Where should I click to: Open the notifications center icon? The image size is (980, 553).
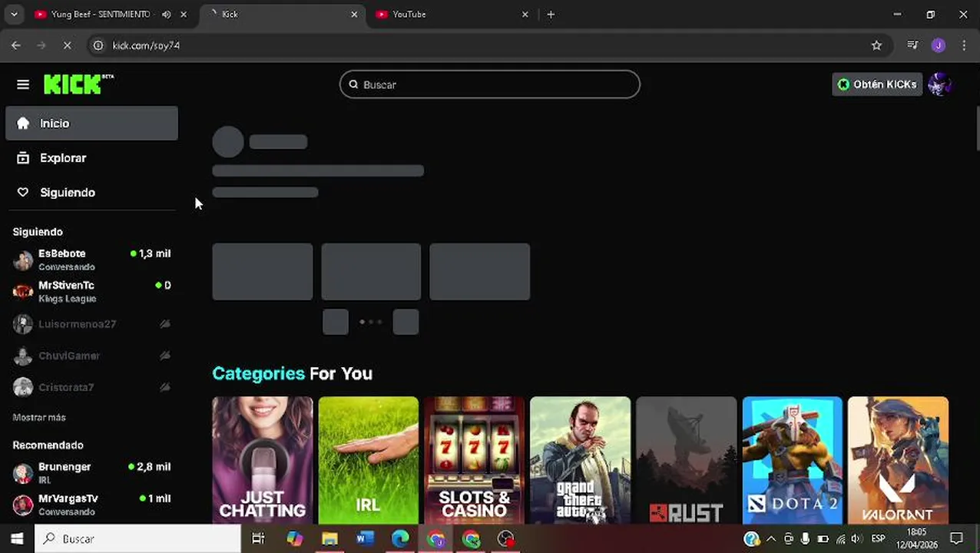957,538
